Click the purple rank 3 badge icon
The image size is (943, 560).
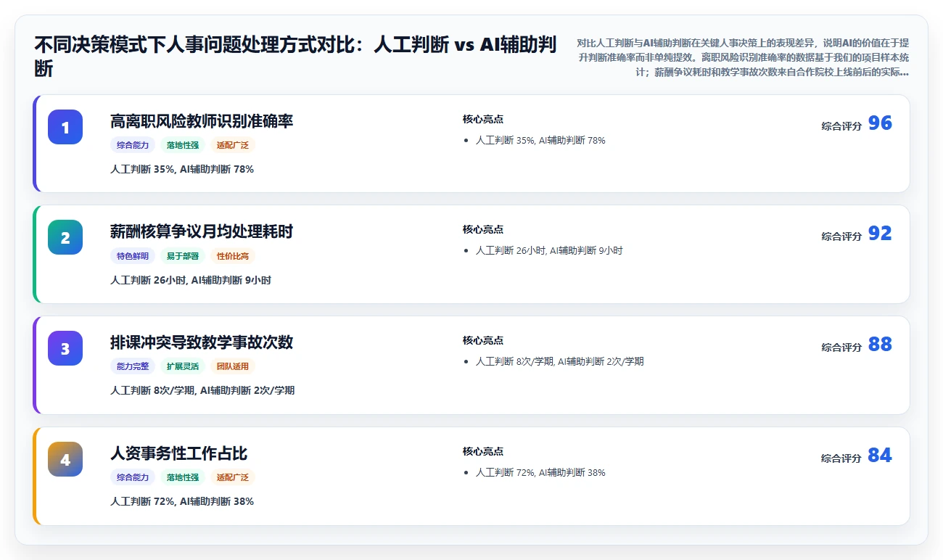coord(65,348)
